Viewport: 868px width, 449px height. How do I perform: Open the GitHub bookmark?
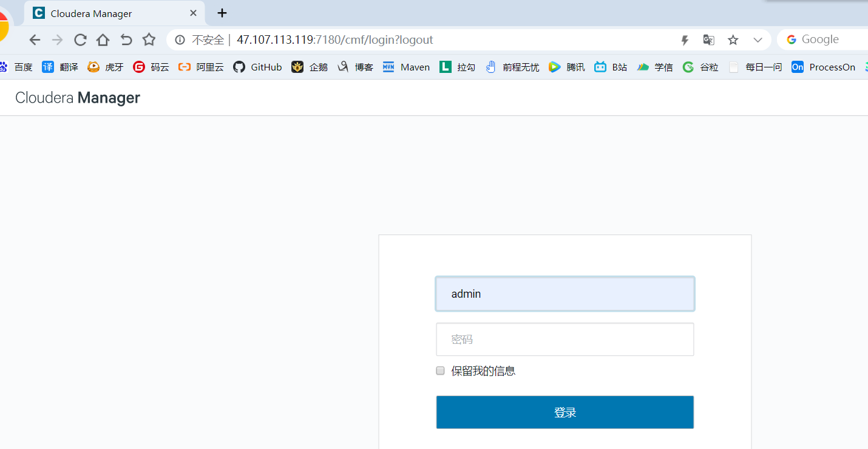pos(257,67)
